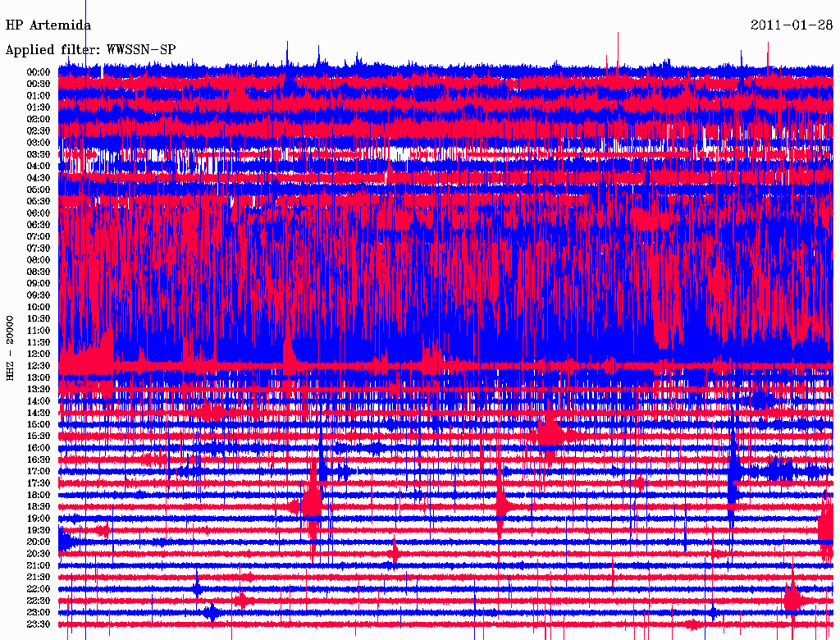840x640 pixels.
Task: Click the 19:00 time label
Action: coord(39,519)
